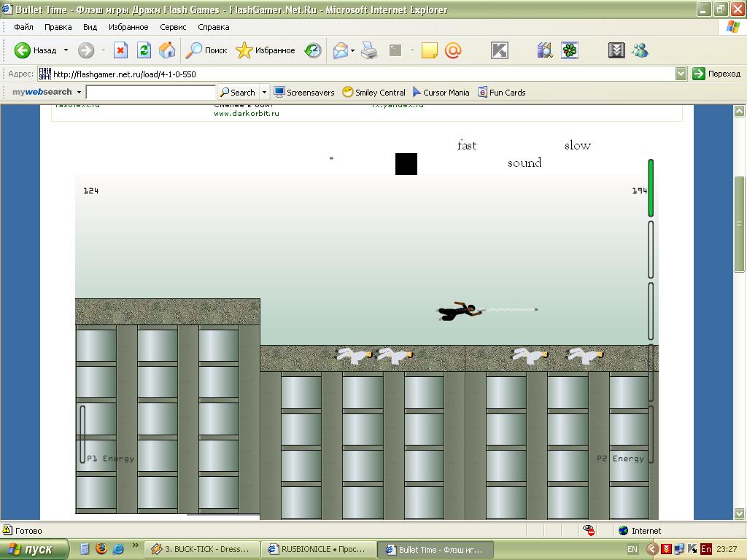This screenshot has width=747, height=560.
Task: Set game speed to fast
Action: (467, 145)
